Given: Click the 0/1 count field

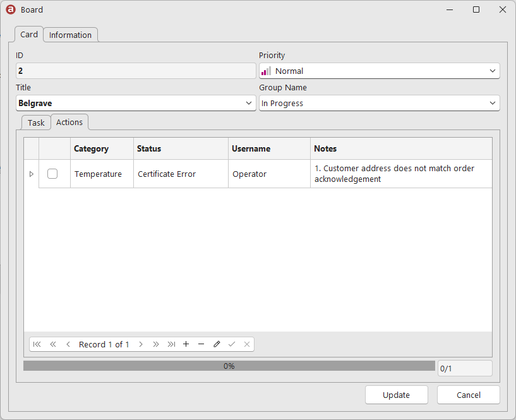Looking at the screenshot, I should pyautogui.click(x=465, y=368).
